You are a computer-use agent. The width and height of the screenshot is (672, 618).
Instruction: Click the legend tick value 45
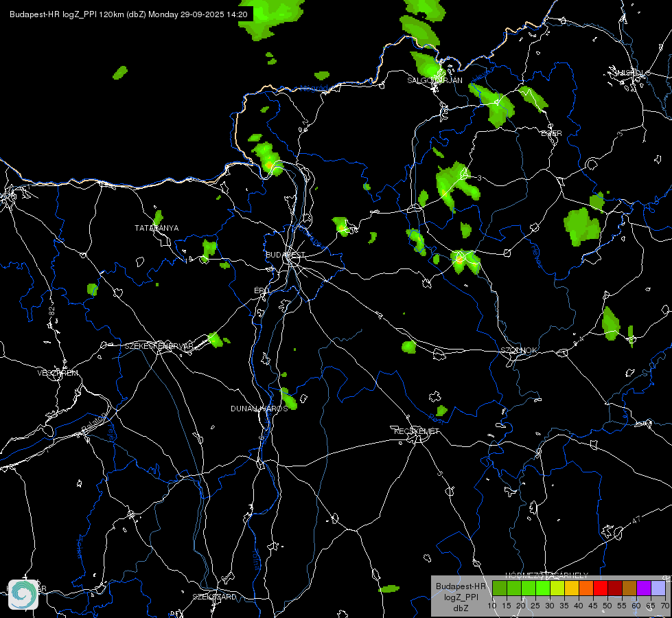tap(592, 606)
